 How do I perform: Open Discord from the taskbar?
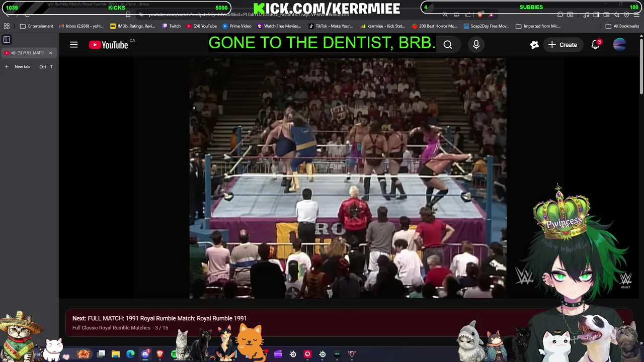pos(145,354)
